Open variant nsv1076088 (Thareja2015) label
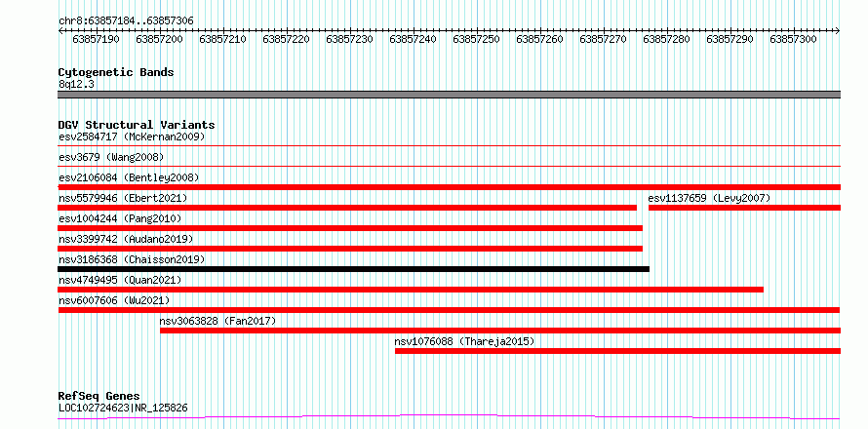 pyautogui.click(x=464, y=341)
